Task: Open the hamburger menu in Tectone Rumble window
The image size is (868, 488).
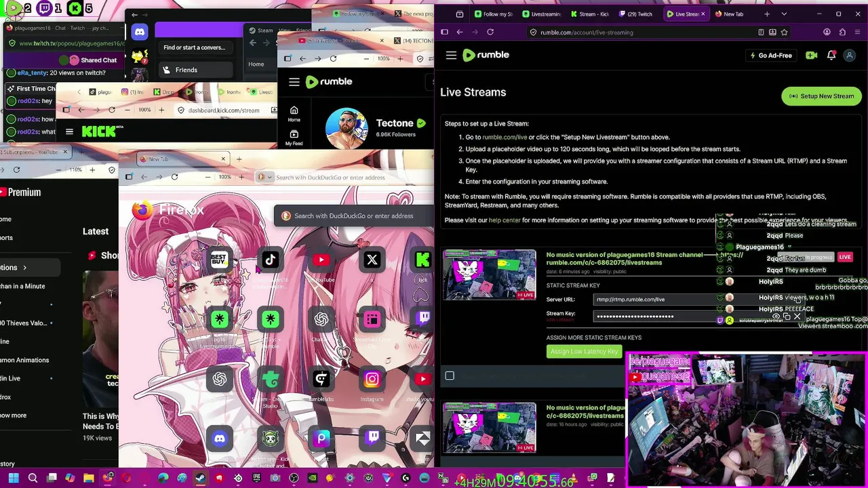Action: coord(294,82)
